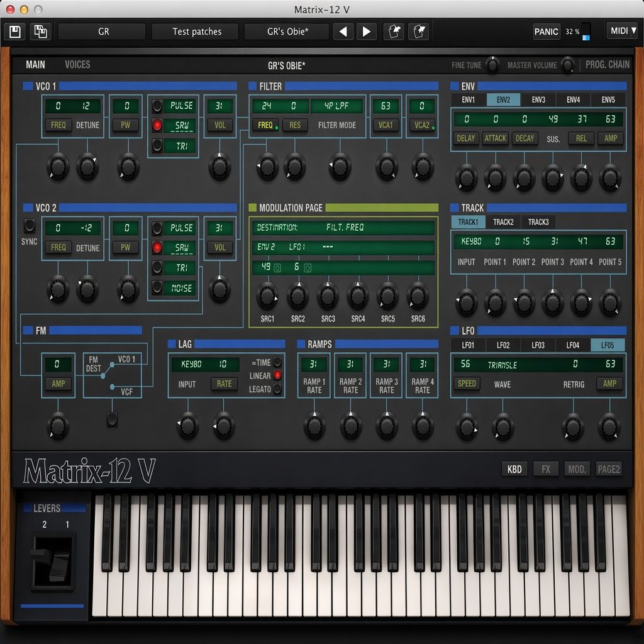Click the LFO SPEED button
The image size is (644, 644).
(467, 384)
